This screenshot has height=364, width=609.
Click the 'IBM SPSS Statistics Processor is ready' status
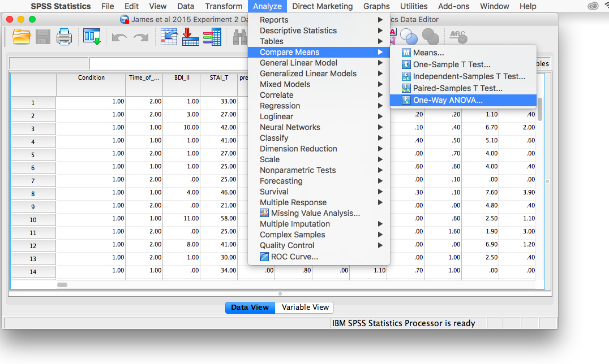click(x=404, y=323)
